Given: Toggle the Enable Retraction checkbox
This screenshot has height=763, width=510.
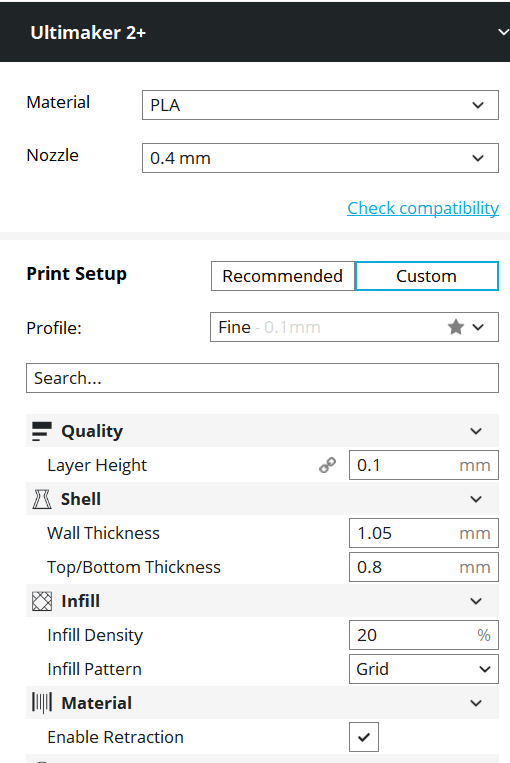Looking at the screenshot, I should click(x=364, y=737).
